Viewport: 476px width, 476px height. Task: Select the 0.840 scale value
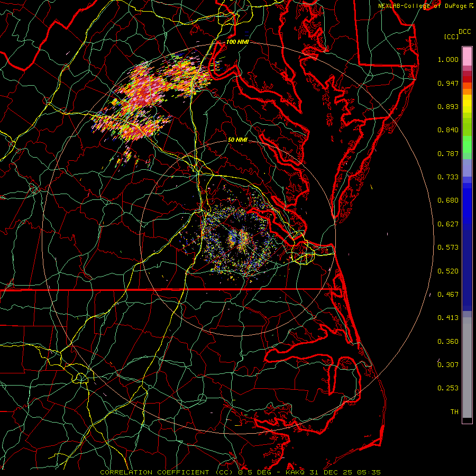(448, 130)
